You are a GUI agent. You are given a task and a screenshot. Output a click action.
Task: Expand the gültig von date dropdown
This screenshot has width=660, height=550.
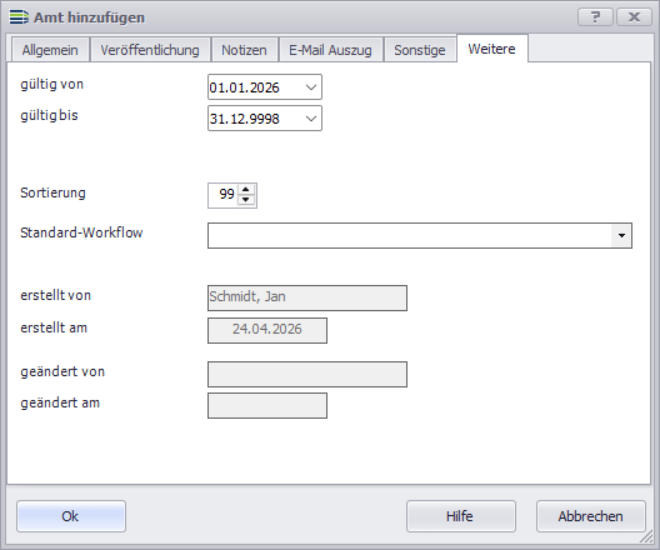pyautogui.click(x=311, y=88)
